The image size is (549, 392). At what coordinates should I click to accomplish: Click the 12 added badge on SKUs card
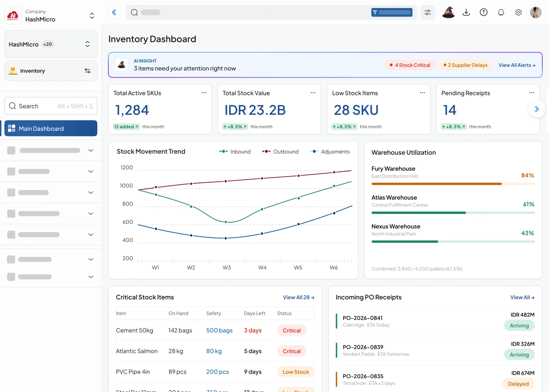pos(126,127)
